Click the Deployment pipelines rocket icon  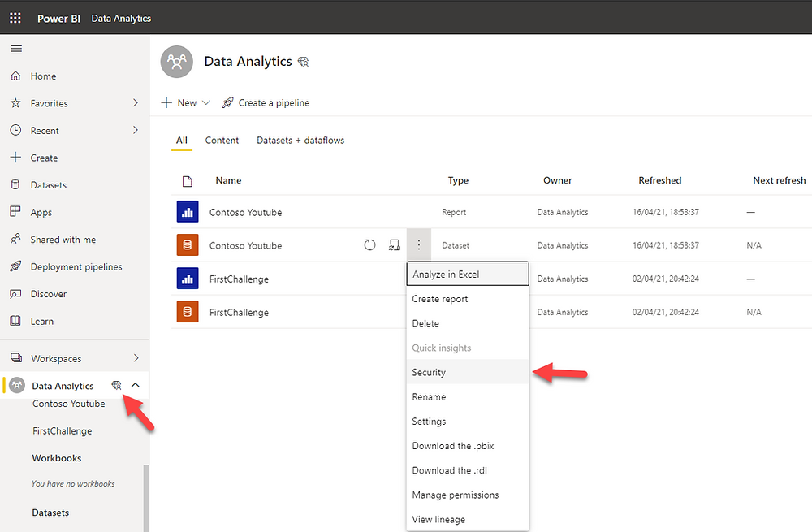tap(16, 266)
